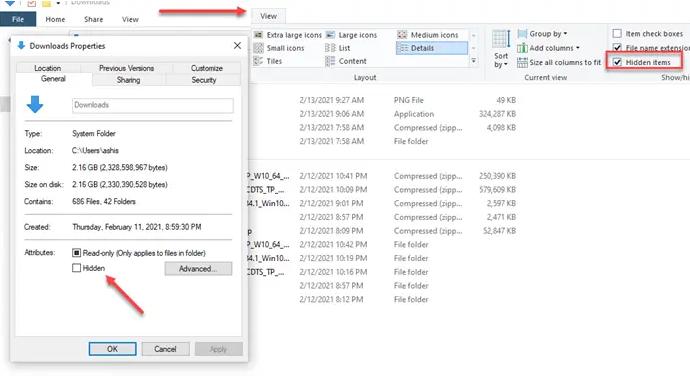This screenshot has height=378, width=690.
Task: Select the 2,597 KB compressed file
Action: (383, 203)
